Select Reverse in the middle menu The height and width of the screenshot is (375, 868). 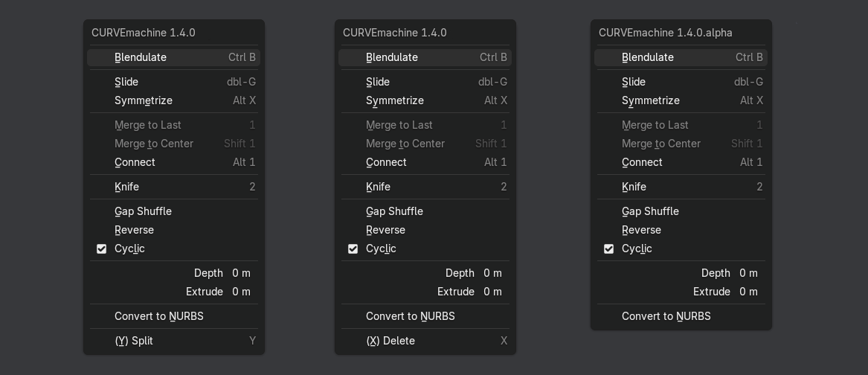point(425,230)
